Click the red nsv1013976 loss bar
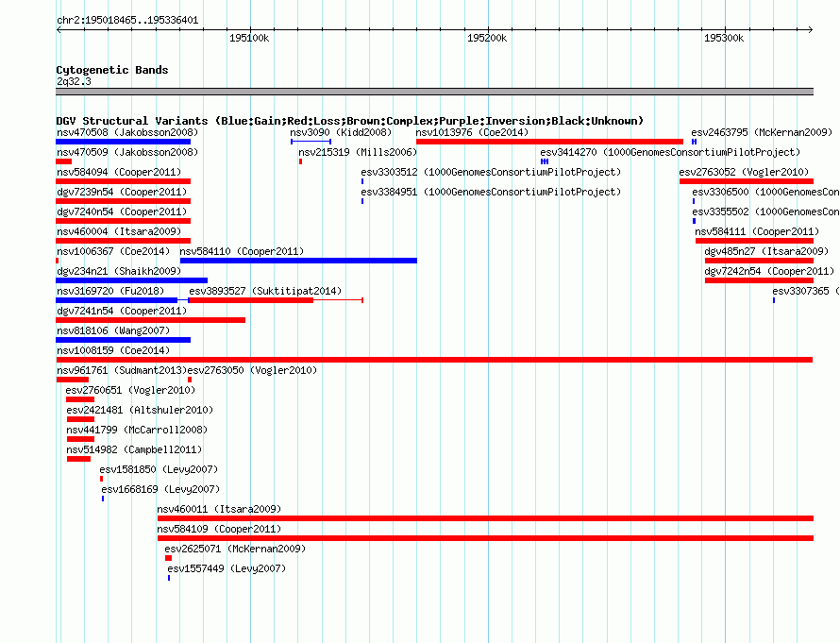The width and height of the screenshot is (840, 643). point(549,142)
